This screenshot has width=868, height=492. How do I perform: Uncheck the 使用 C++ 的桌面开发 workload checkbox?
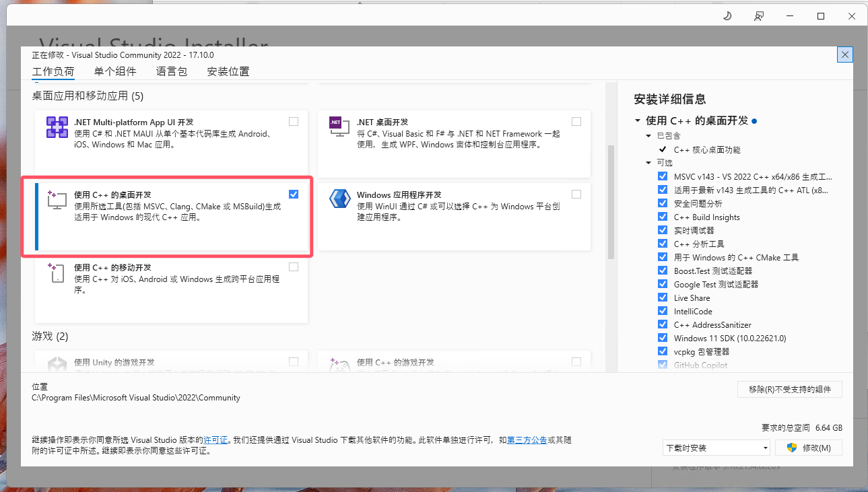tap(294, 194)
